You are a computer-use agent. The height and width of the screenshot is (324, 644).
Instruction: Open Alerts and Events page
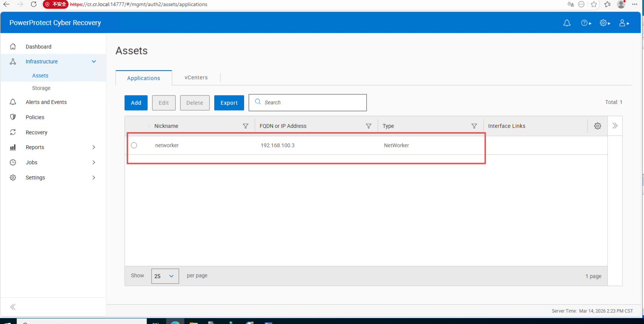pyautogui.click(x=46, y=102)
